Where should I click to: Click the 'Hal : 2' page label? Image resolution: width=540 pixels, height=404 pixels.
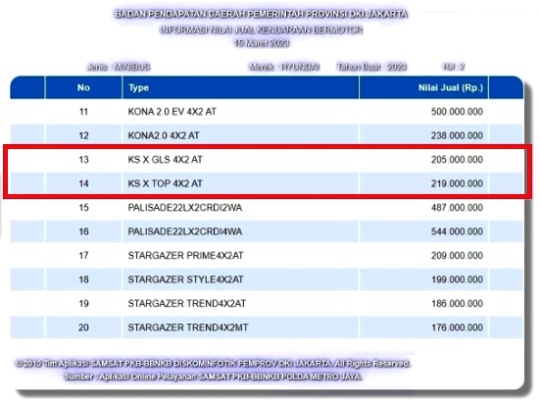point(454,66)
